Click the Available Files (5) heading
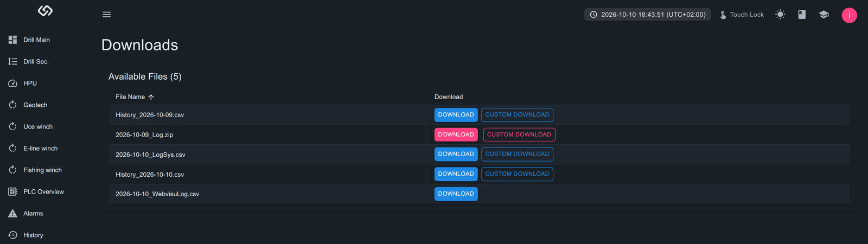 point(145,76)
